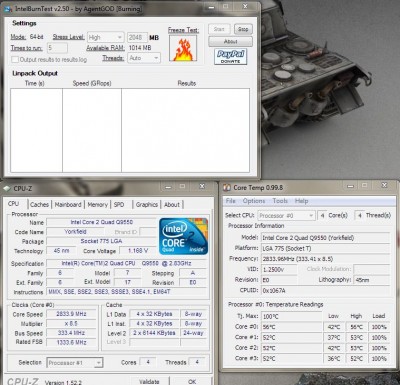Click the Core Temp Frequency value
Screen dimensions: 400x385
(x=325, y=259)
